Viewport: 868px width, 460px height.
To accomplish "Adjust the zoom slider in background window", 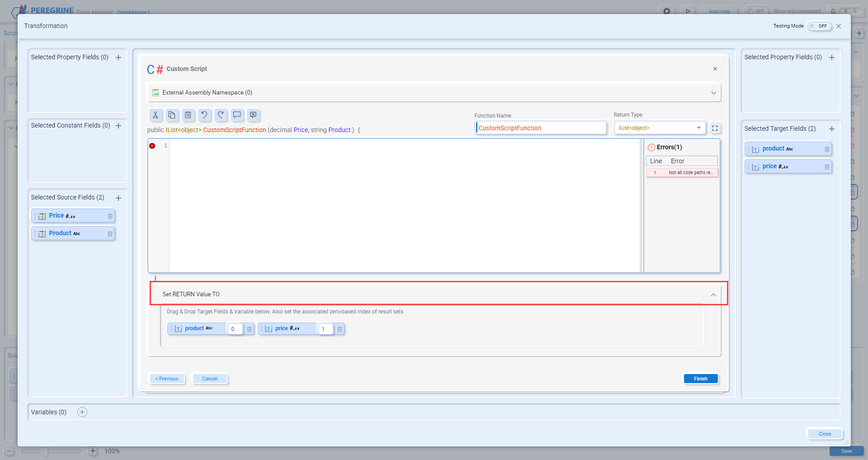I will point(45,451).
